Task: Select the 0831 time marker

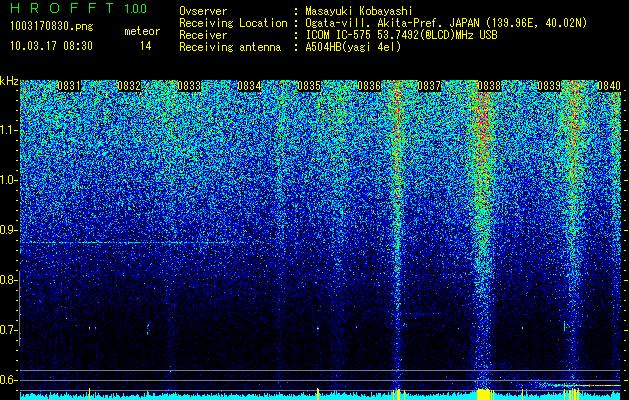Action: pyautogui.click(x=69, y=86)
